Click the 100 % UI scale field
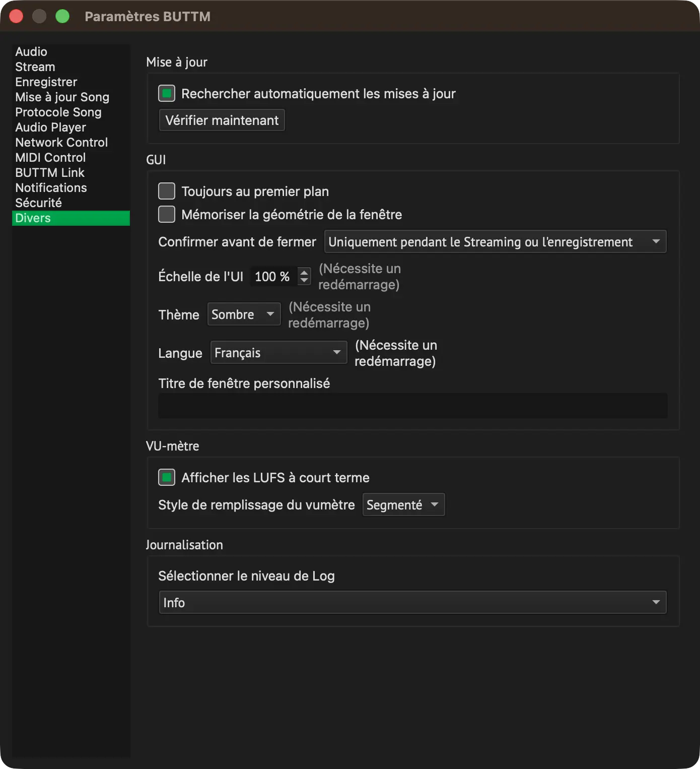 click(x=274, y=277)
